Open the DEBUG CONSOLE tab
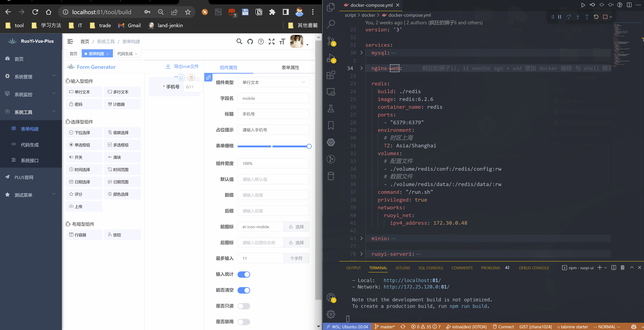The height and width of the screenshot is (330, 644). (x=534, y=268)
